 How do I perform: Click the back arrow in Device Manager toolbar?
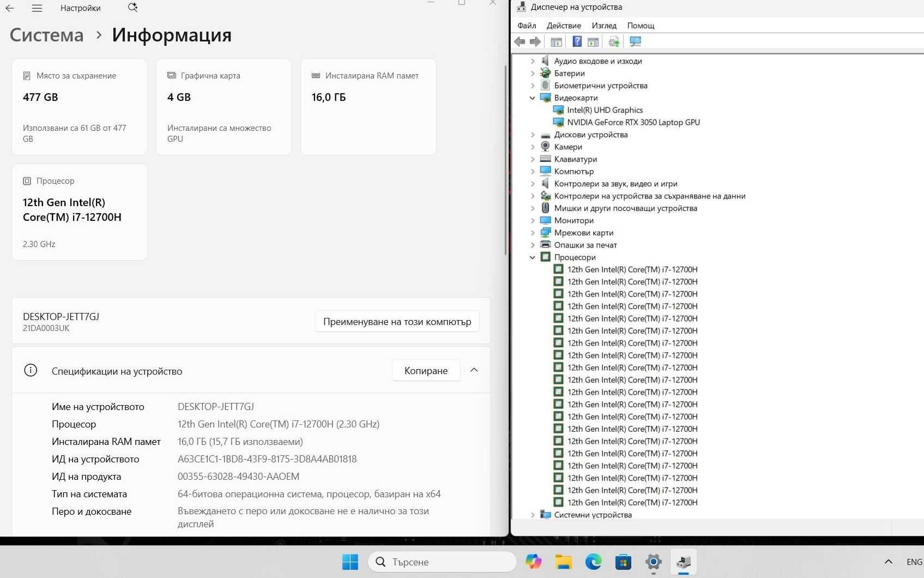pos(520,41)
